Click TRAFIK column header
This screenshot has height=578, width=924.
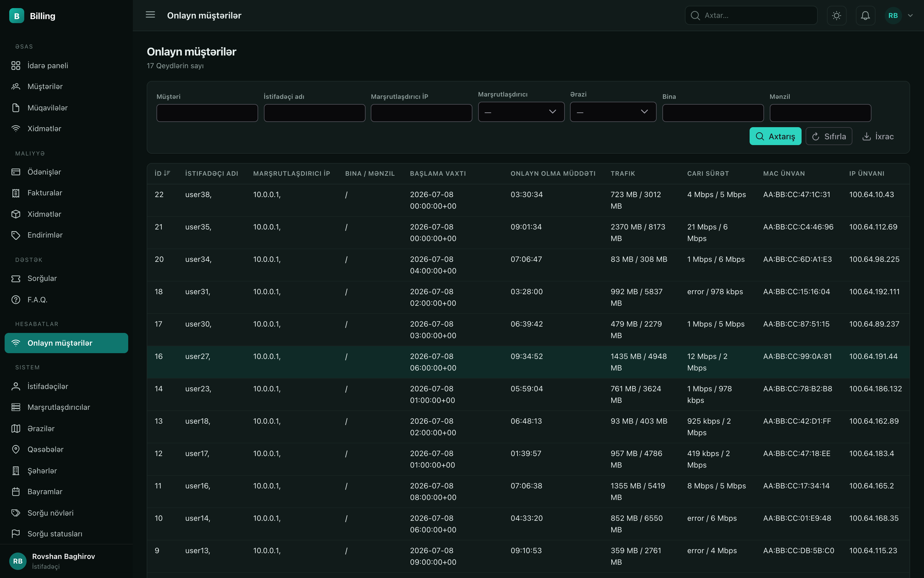623,174
